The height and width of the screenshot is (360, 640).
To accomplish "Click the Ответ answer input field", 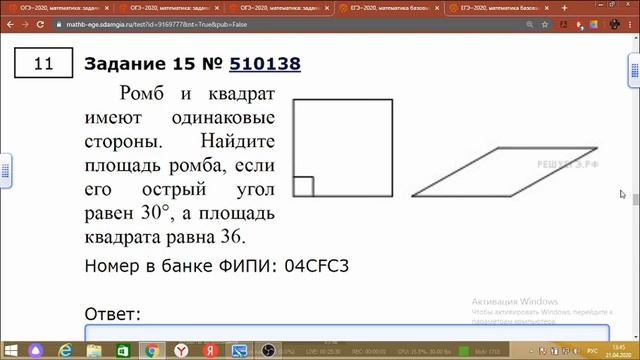I will click(x=347, y=333).
